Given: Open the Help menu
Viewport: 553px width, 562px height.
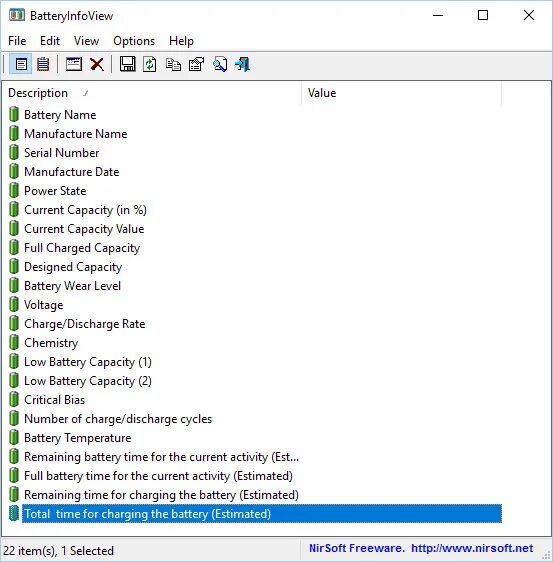Looking at the screenshot, I should pyautogui.click(x=181, y=41).
